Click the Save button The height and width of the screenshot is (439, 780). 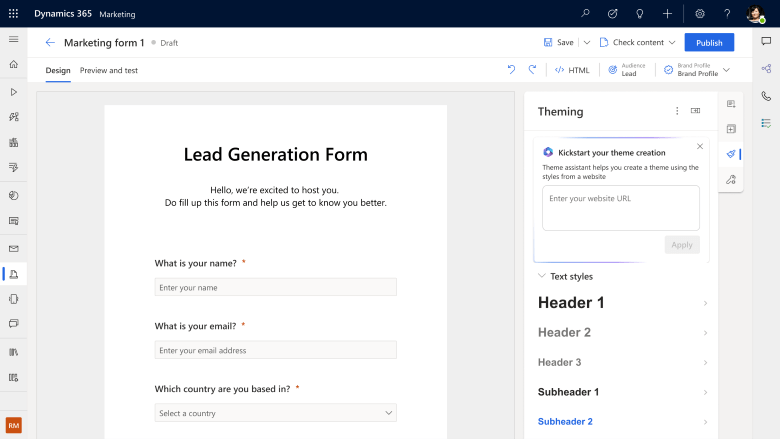coord(558,43)
